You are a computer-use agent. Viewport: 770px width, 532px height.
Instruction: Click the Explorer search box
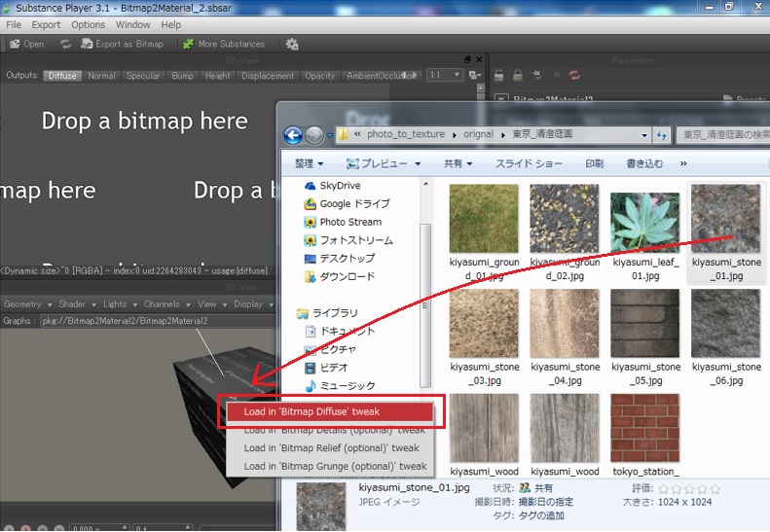click(x=722, y=135)
